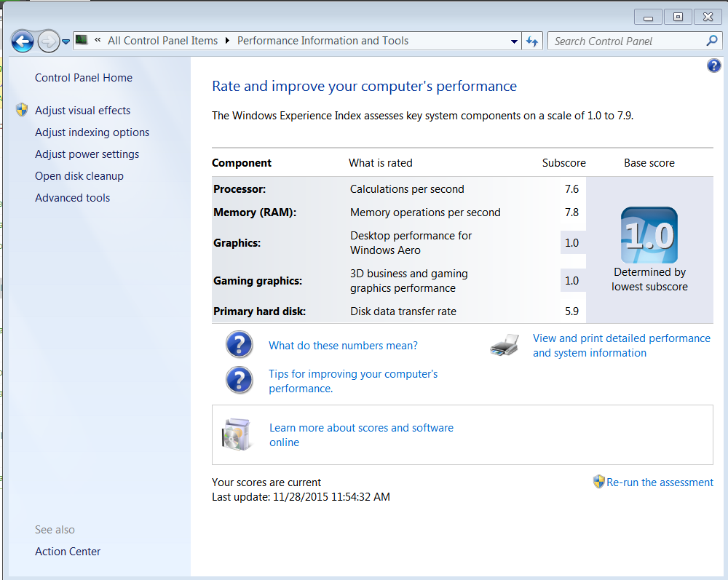Click the Primary hard disk subscore 5.9

[571, 311]
